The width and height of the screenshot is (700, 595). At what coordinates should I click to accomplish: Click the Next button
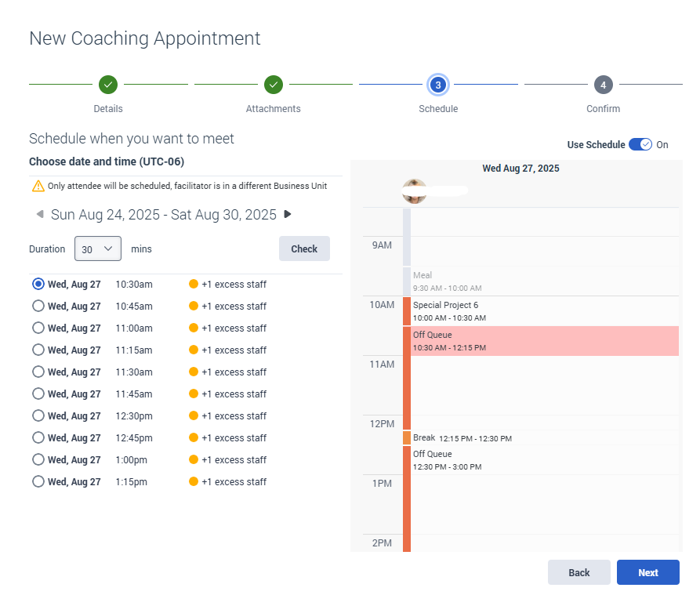(647, 572)
